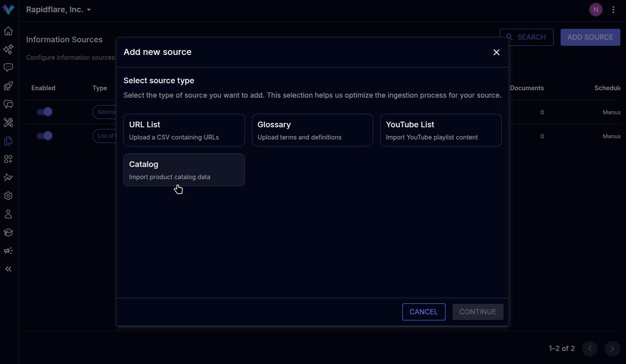Open the graduation cap learning icon
Image resolution: width=626 pixels, height=364 pixels.
(x=8, y=232)
